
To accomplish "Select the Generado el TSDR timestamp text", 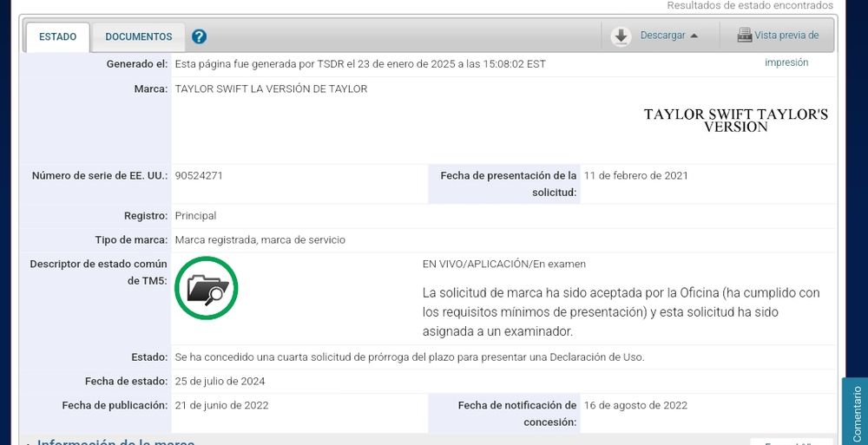I will click(360, 63).
